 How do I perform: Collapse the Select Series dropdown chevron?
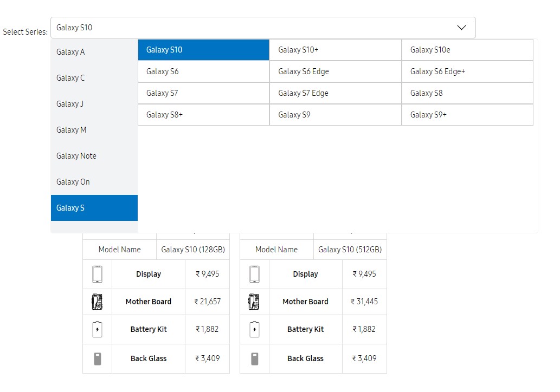pos(461,28)
